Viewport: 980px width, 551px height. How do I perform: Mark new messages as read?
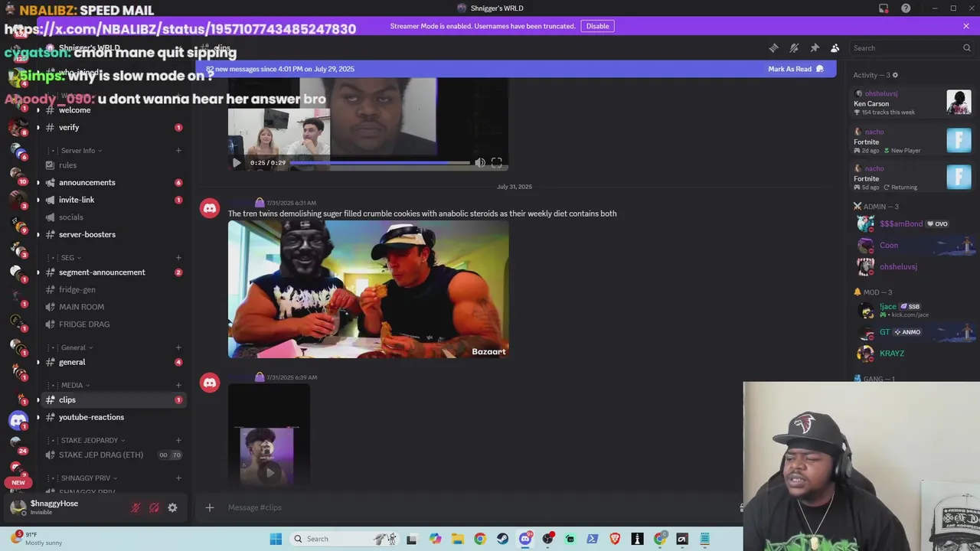point(795,69)
